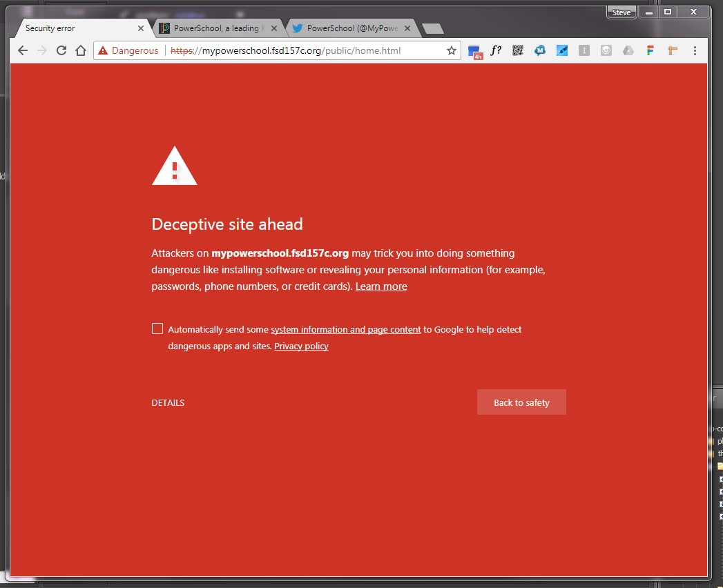
Task: Close the Security error tab
Action: [141, 28]
